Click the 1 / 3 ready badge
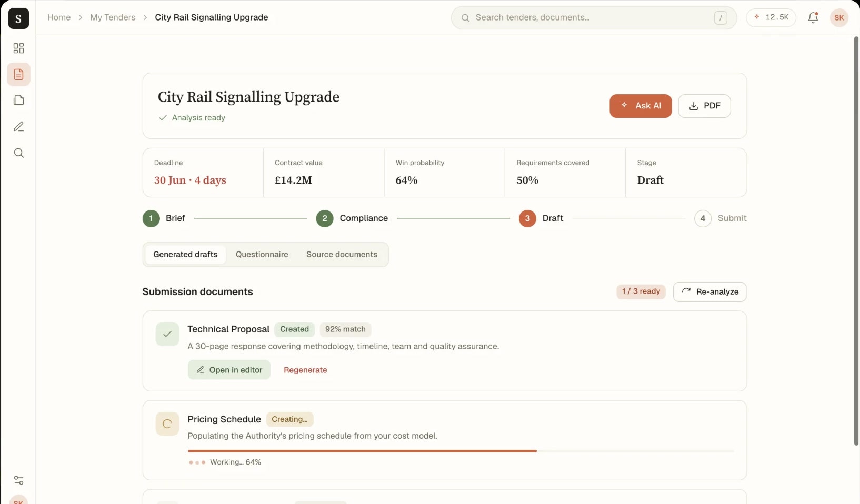This screenshot has height=504, width=860. point(641,291)
